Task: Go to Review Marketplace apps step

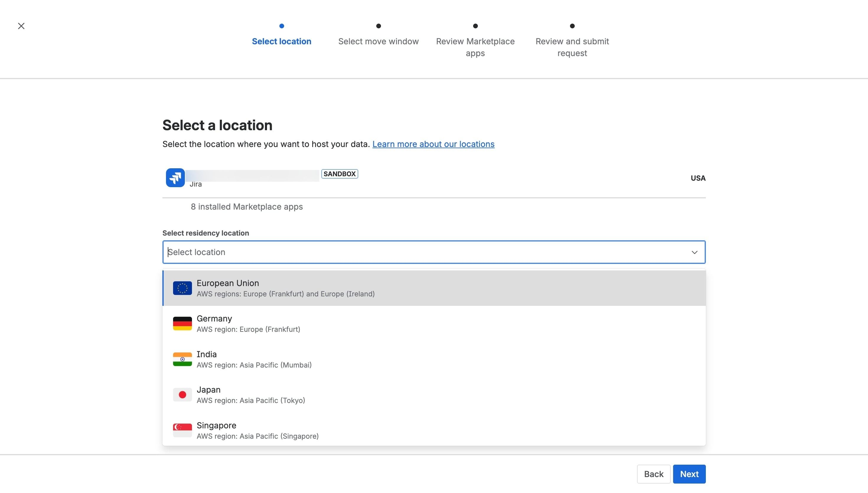Action: (x=475, y=47)
